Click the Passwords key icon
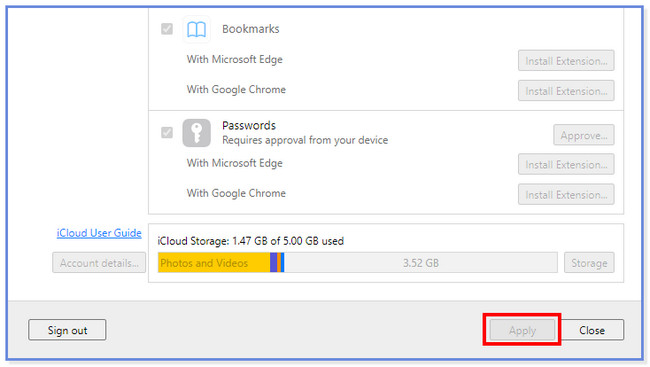The width and height of the screenshot is (650, 367). 196,133
